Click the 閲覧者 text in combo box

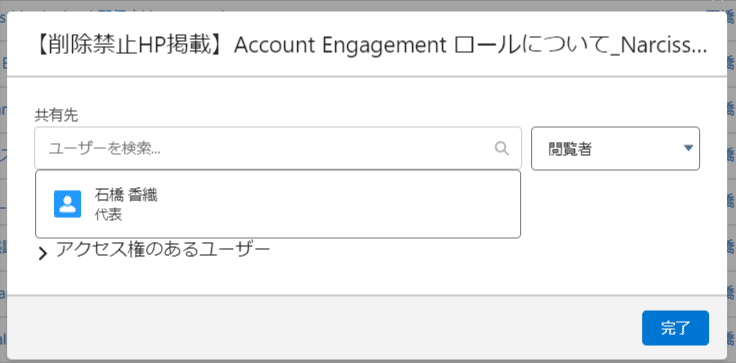[x=570, y=149]
